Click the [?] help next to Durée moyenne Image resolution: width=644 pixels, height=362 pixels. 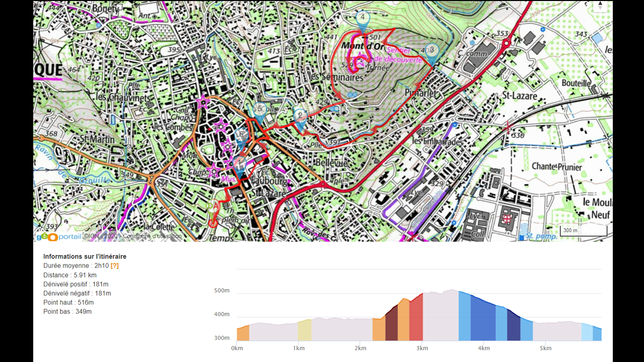tap(115, 265)
